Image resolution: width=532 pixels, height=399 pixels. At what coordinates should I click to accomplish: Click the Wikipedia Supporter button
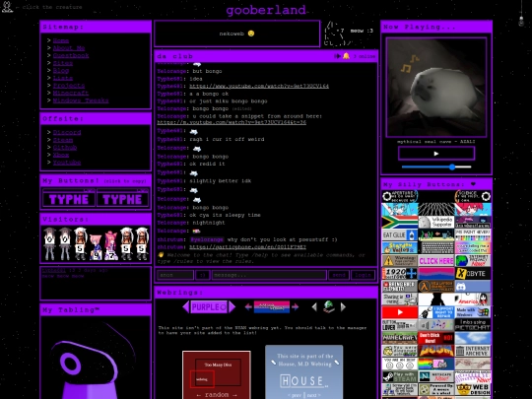click(x=436, y=223)
